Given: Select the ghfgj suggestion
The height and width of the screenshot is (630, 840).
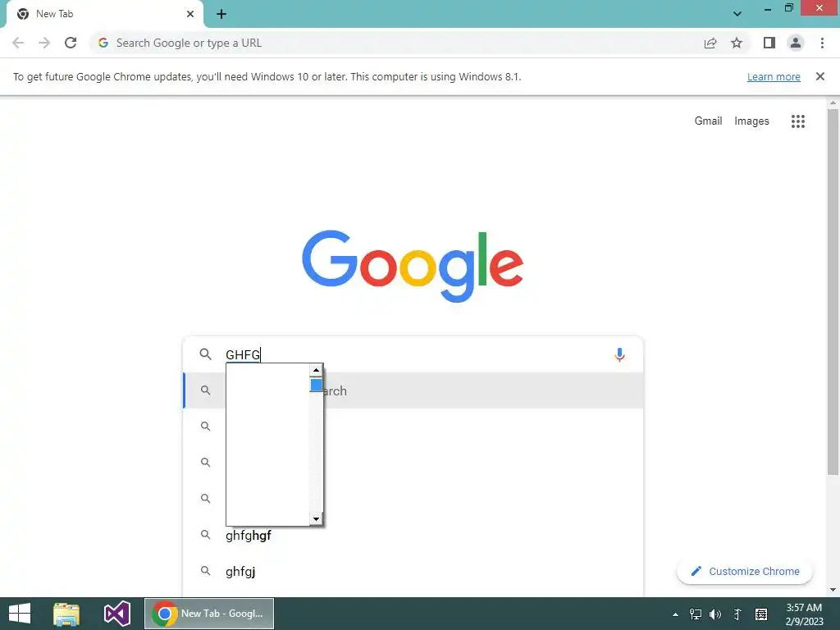Looking at the screenshot, I should tap(413, 571).
